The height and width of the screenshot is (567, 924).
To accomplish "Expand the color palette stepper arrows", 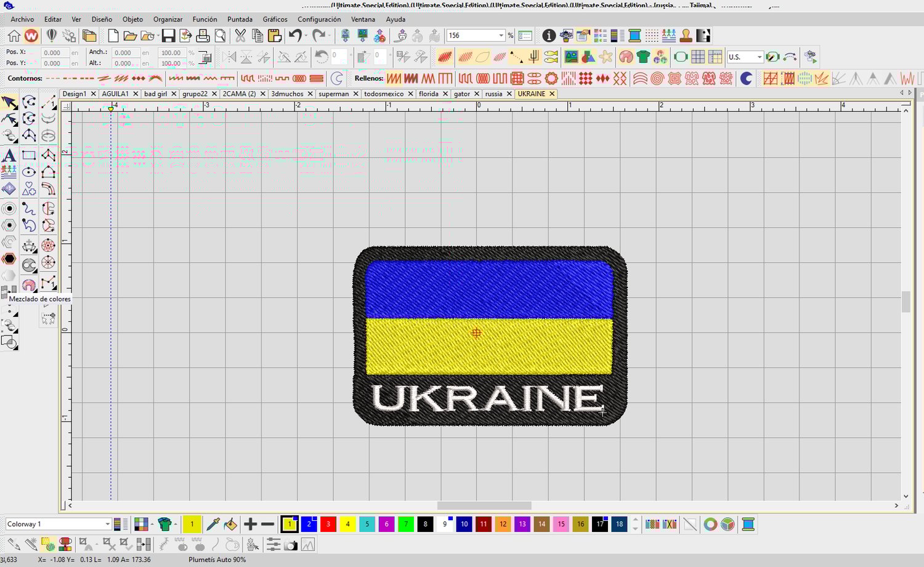I will click(x=636, y=525).
